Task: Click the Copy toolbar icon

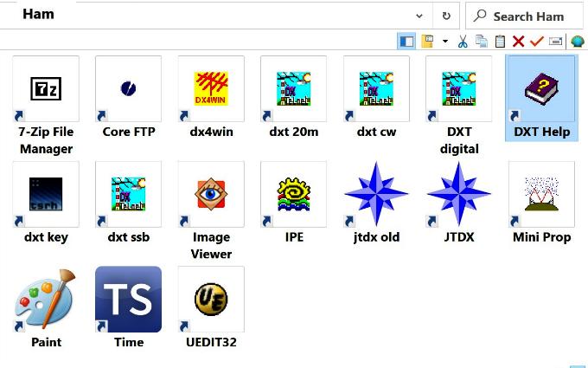Action: coord(482,41)
